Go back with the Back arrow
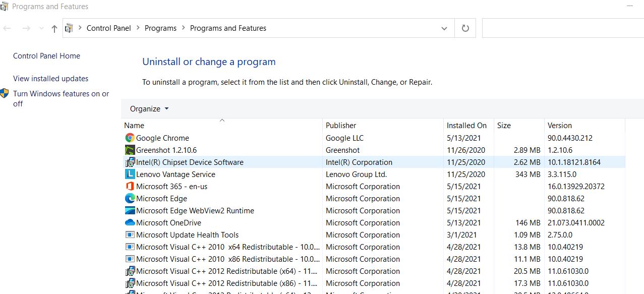Viewport: 644px width, 294px height. pyautogui.click(x=7, y=28)
